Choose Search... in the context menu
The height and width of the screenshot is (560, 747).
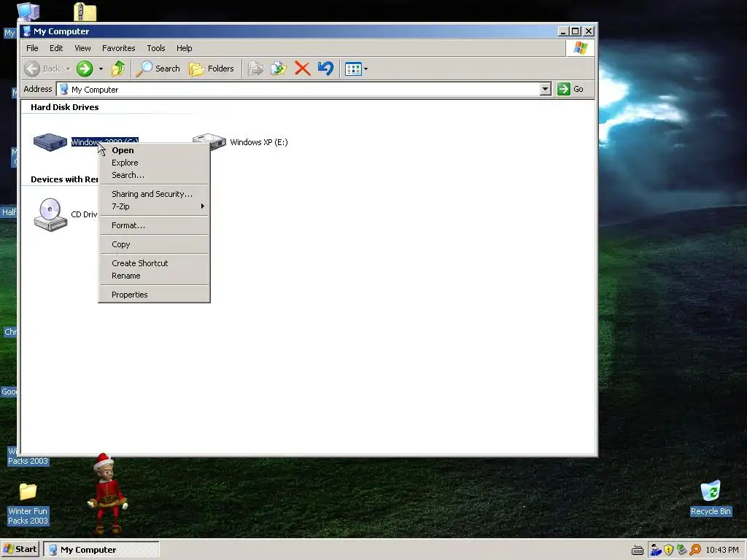point(154,175)
